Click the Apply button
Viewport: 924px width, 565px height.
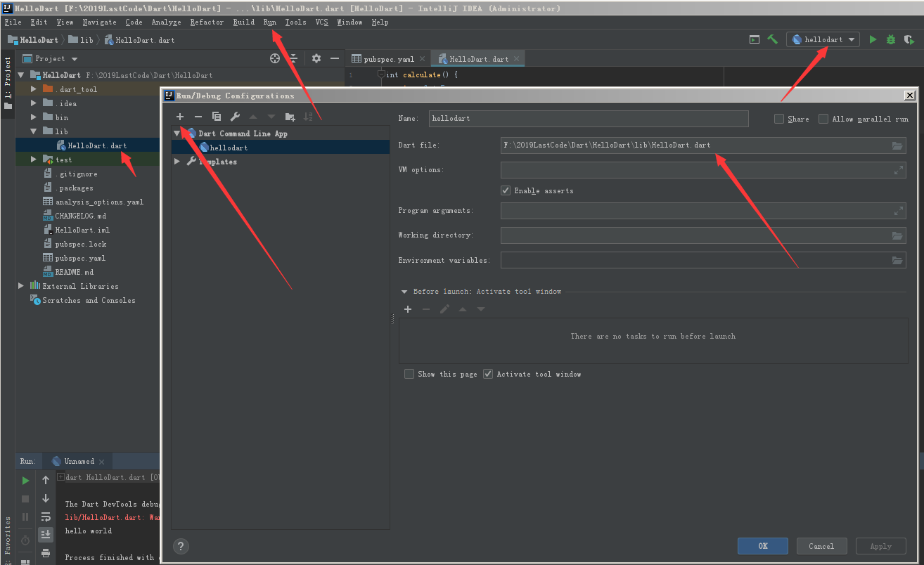(x=880, y=546)
